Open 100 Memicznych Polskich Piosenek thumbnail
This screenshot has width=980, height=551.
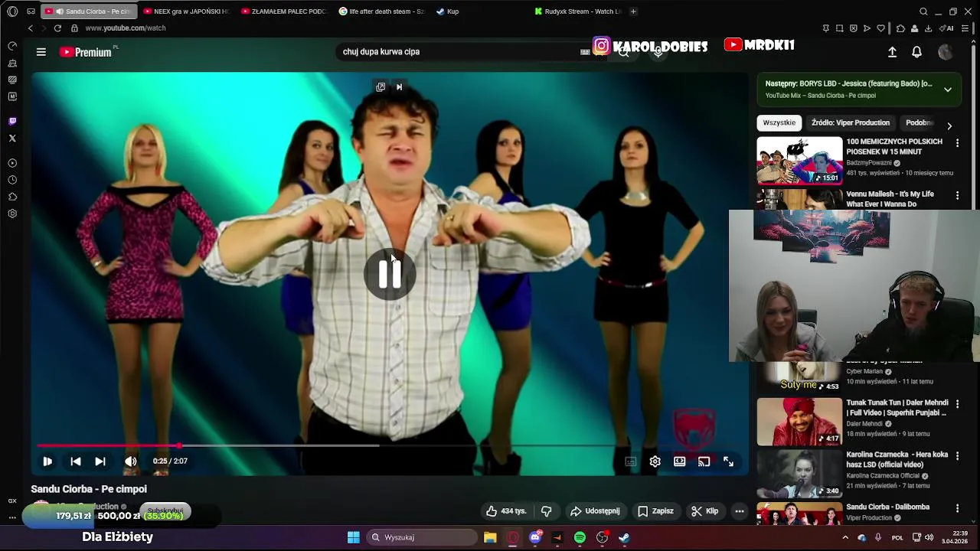pyautogui.click(x=799, y=161)
